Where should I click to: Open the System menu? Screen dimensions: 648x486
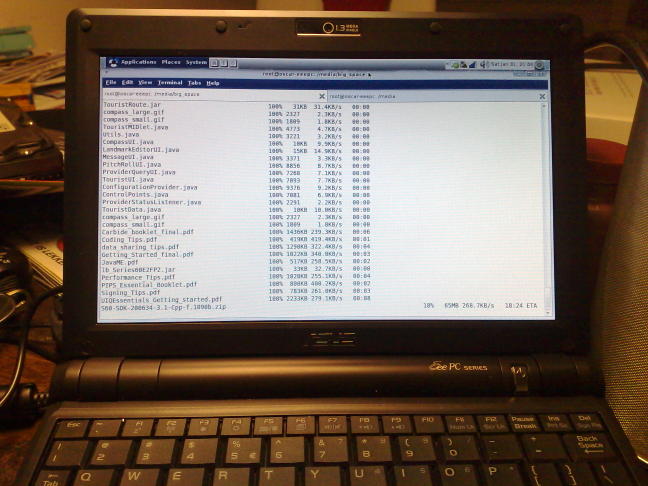tap(196, 63)
